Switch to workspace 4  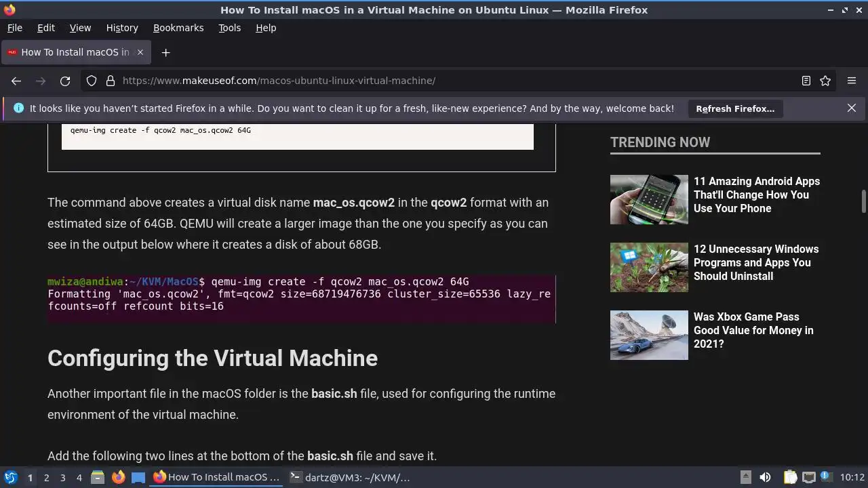pyautogui.click(x=79, y=478)
